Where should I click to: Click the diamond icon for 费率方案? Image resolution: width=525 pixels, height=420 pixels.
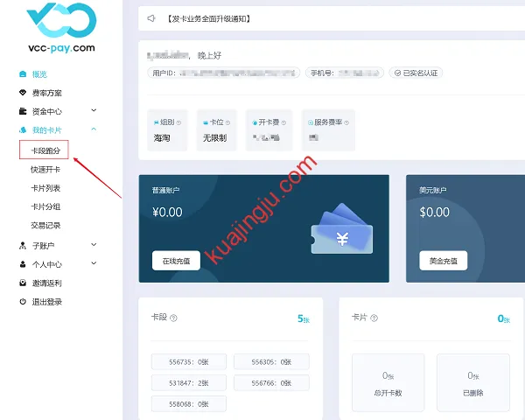tap(24, 93)
